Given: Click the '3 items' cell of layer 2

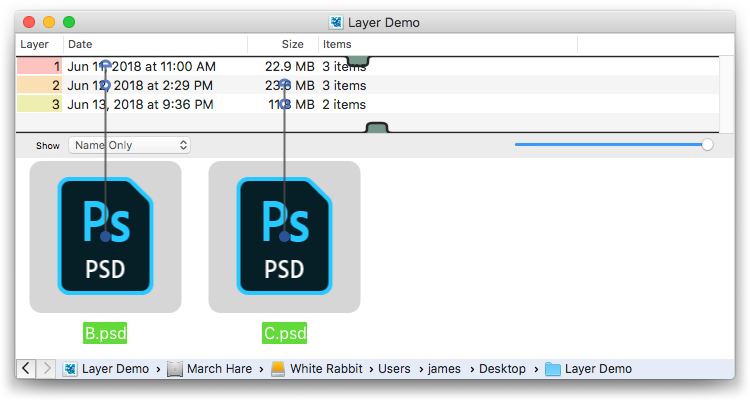Looking at the screenshot, I should [x=344, y=85].
